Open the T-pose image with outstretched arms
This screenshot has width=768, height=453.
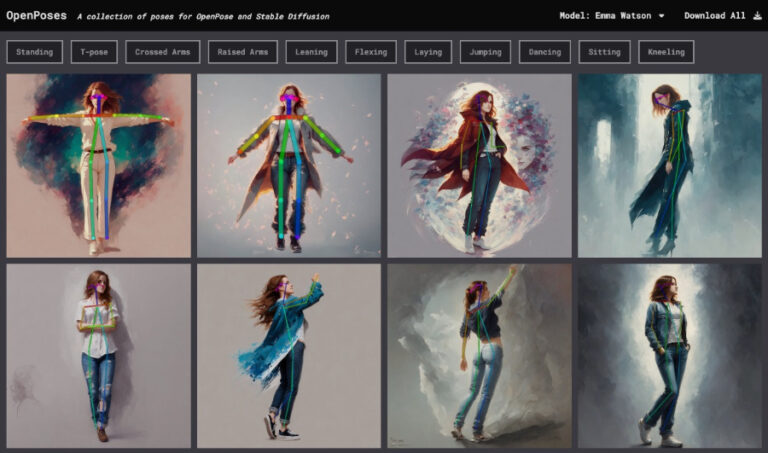click(x=98, y=165)
